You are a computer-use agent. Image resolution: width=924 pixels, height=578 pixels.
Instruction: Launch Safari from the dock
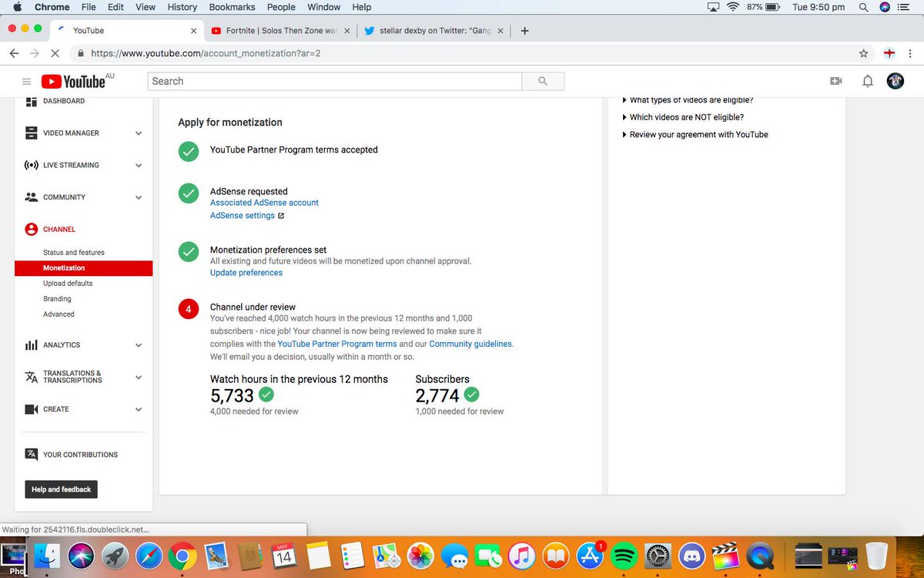point(149,556)
